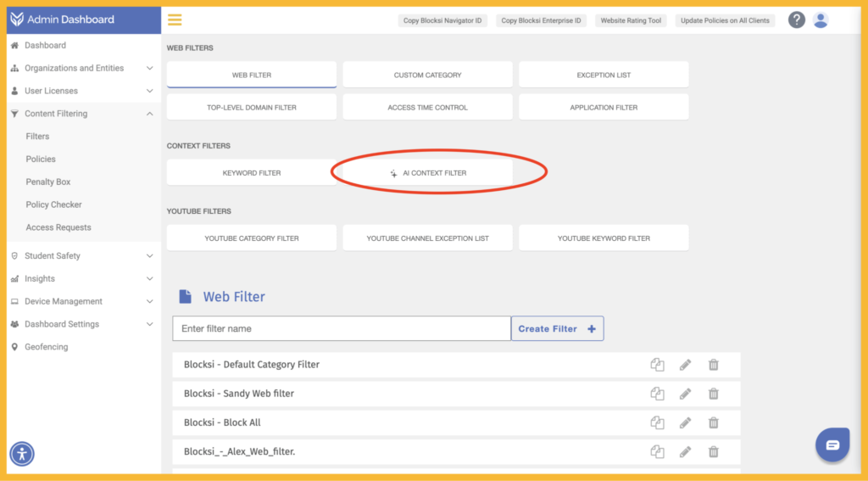Click Update Policies on All Clients
The image size is (868, 481).
click(725, 20)
